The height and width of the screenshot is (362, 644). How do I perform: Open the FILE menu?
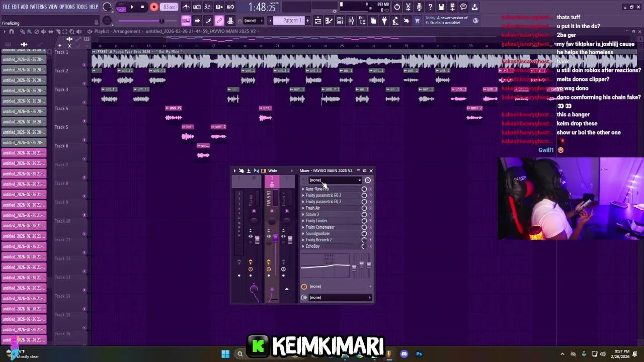click(x=6, y=7)
